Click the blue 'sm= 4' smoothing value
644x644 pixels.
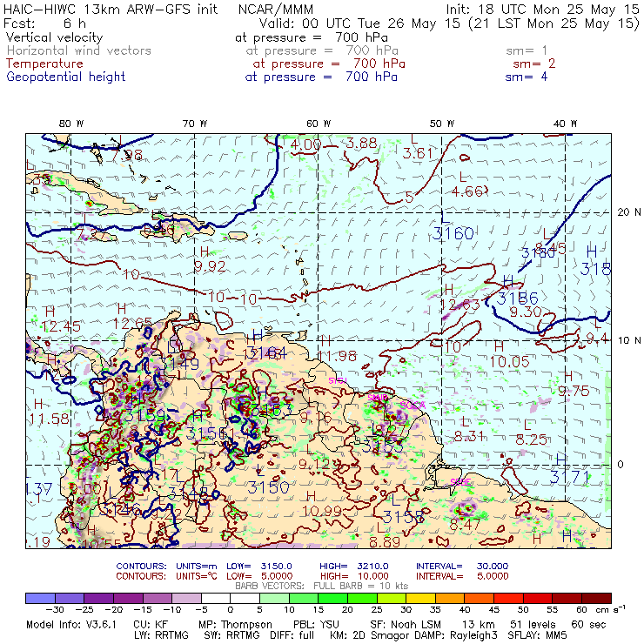pos(527,77)
